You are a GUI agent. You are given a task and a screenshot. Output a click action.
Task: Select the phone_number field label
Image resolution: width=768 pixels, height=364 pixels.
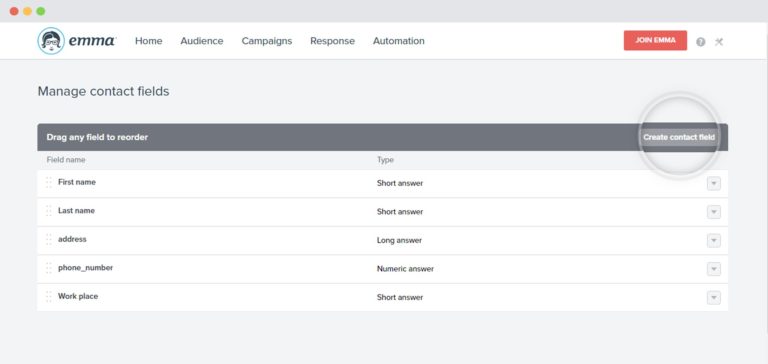click(85, 268)
